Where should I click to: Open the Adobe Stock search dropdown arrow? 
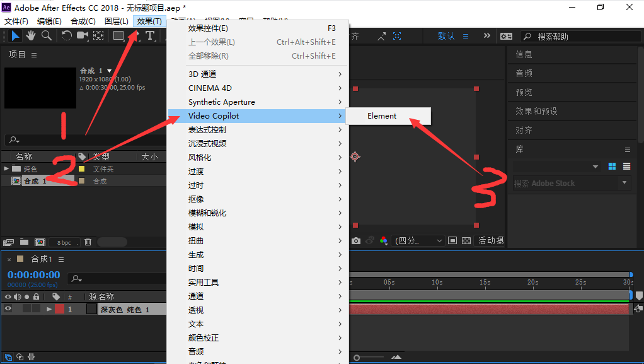624,182
